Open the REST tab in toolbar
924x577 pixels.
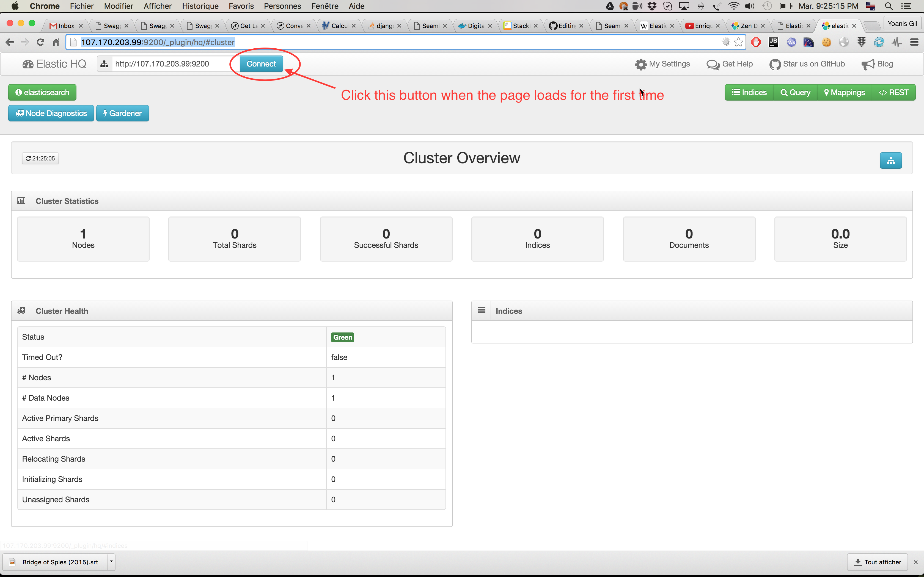pyautogui.click(x=893, y=92)
